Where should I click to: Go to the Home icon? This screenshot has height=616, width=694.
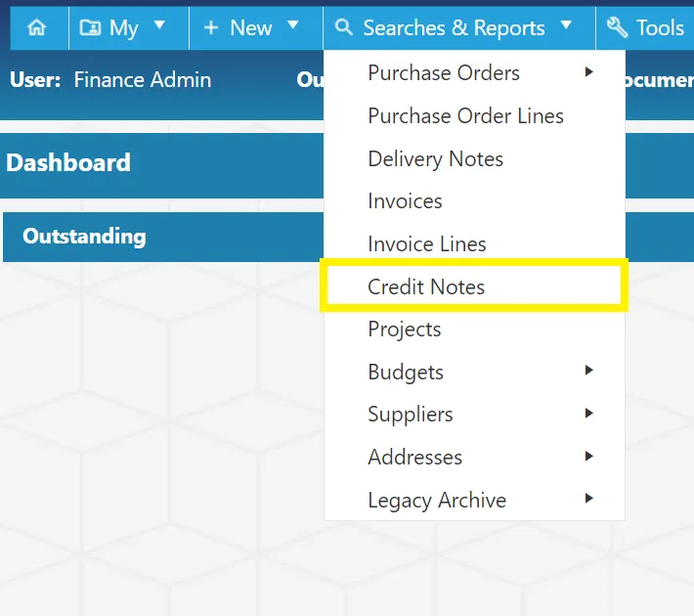tap(37, 27)
